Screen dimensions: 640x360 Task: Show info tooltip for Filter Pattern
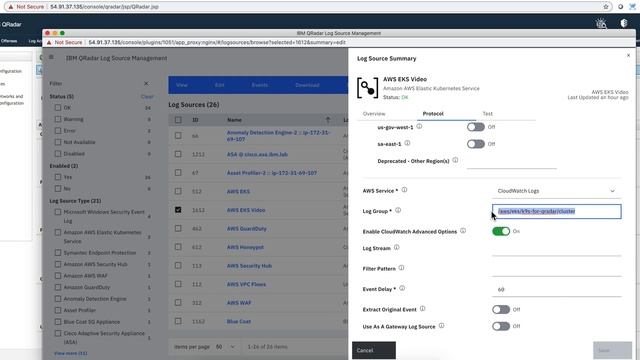[x=401, y=268]
